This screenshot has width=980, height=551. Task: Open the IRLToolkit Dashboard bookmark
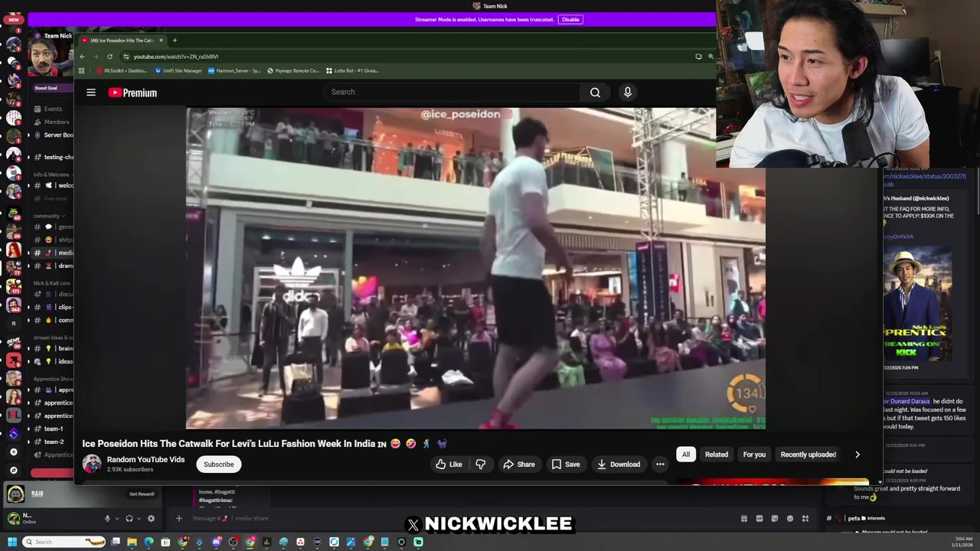coord(122,70)
